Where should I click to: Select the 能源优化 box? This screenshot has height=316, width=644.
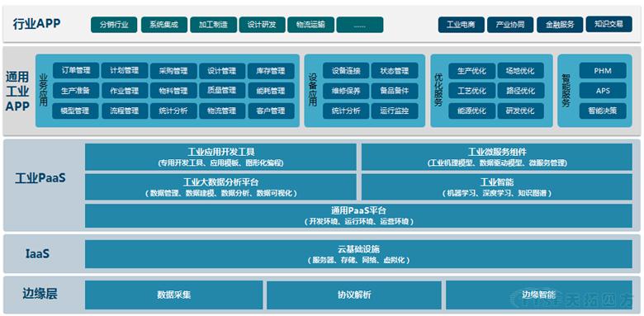[471, 111]
